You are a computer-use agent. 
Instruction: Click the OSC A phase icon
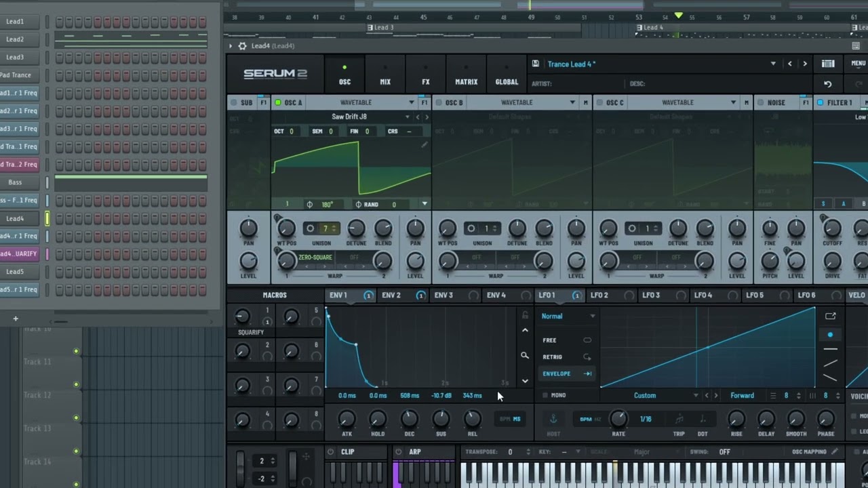pyautogui.click(x=310, y=204)
